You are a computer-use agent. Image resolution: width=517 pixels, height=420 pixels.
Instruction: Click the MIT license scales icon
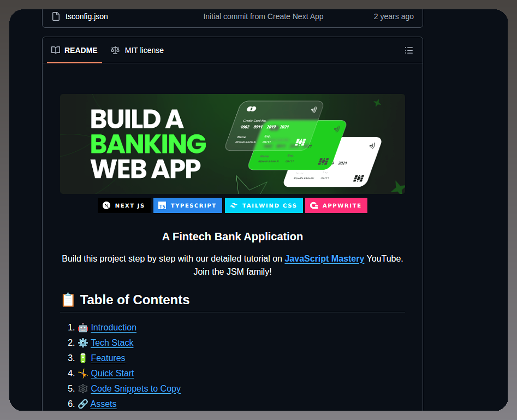[115, 50]
